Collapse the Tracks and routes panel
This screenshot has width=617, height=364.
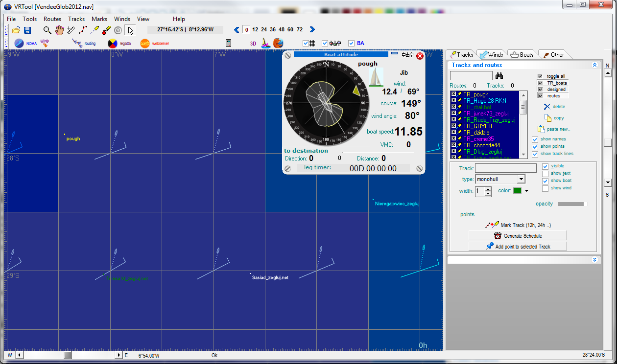pyautogui.click(x=594, y=65)
